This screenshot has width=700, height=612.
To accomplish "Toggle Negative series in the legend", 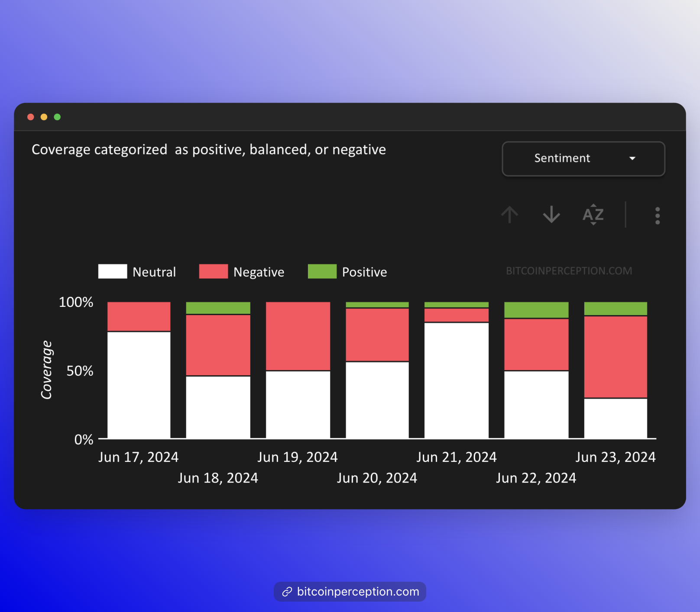I will click(x=259, y=272).
